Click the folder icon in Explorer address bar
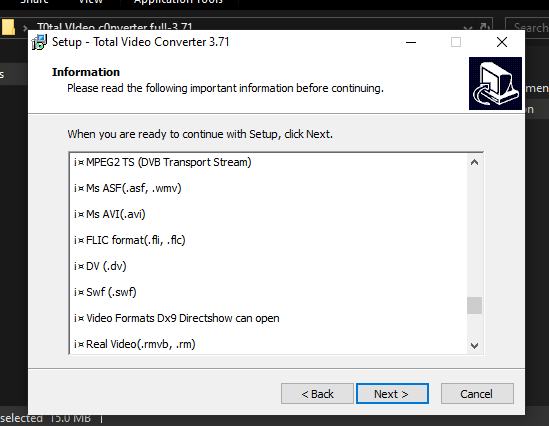The height and width of the screenshot is (426, 549). tap(8, 27)
